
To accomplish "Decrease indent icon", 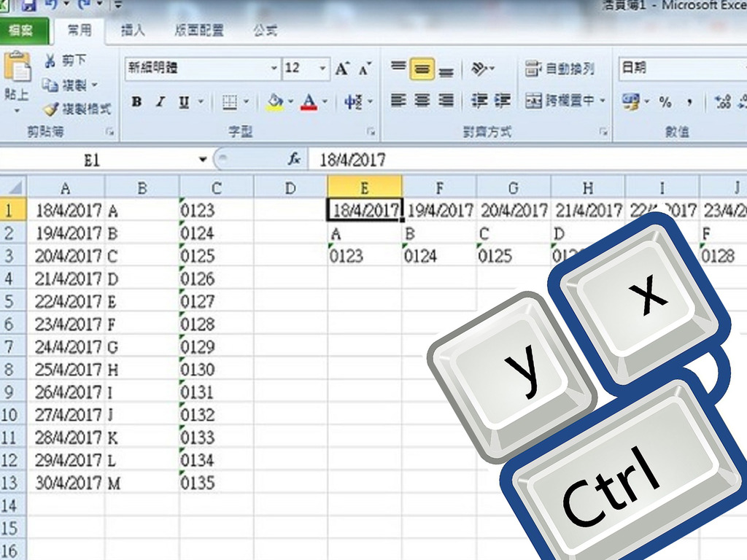I will tap(479, 101).
